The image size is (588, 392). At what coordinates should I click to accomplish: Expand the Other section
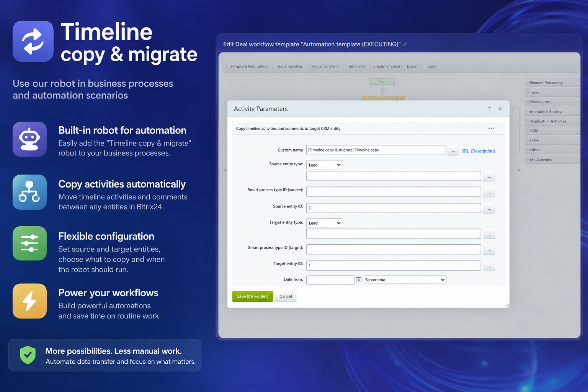(553, 150)
